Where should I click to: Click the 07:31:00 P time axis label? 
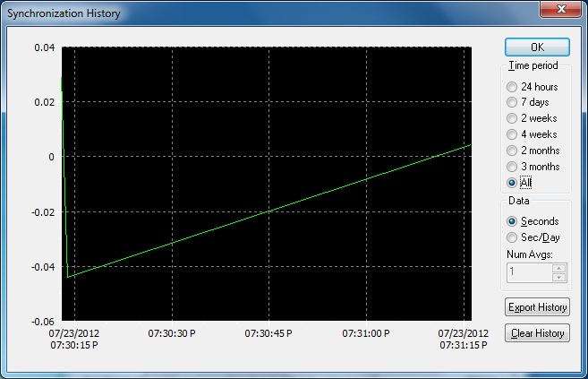coord(366,333)
